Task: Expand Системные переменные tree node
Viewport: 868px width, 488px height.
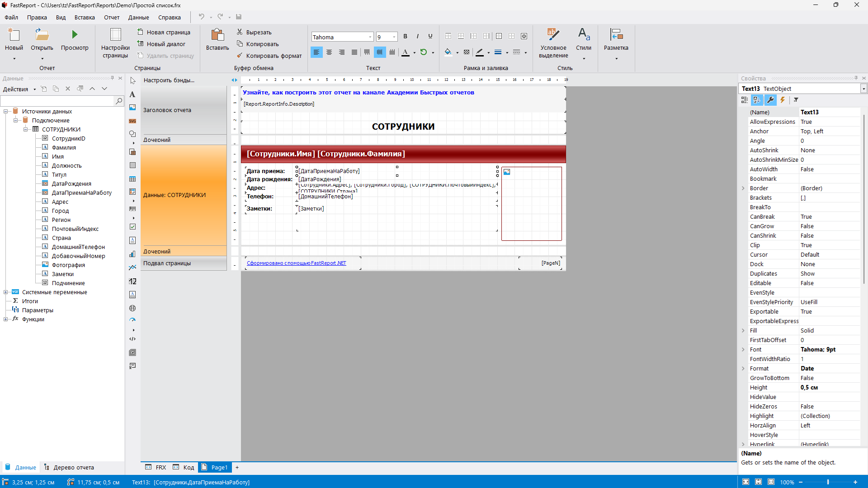Action: pos(5,292)
